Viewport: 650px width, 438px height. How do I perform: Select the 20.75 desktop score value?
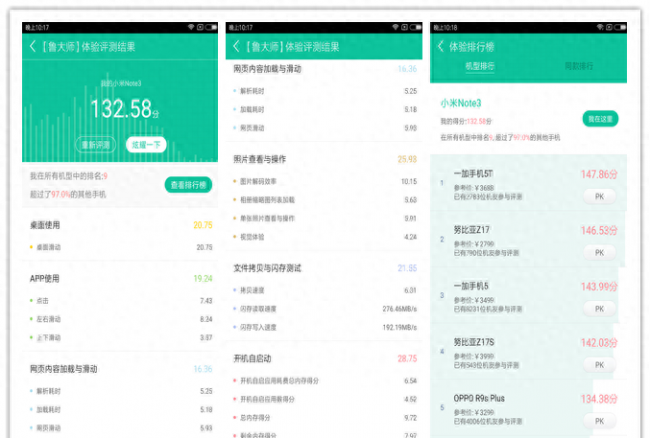coord(203,225)
